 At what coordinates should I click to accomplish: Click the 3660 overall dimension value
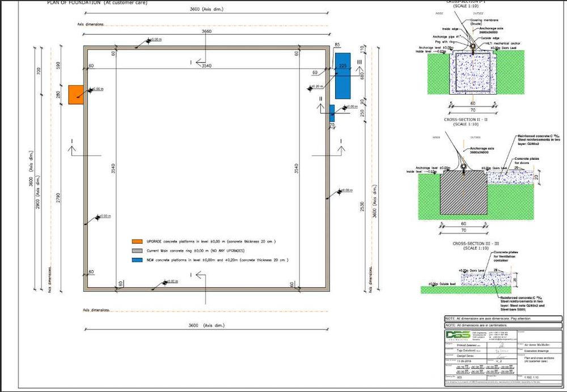(x=206, y=31)
